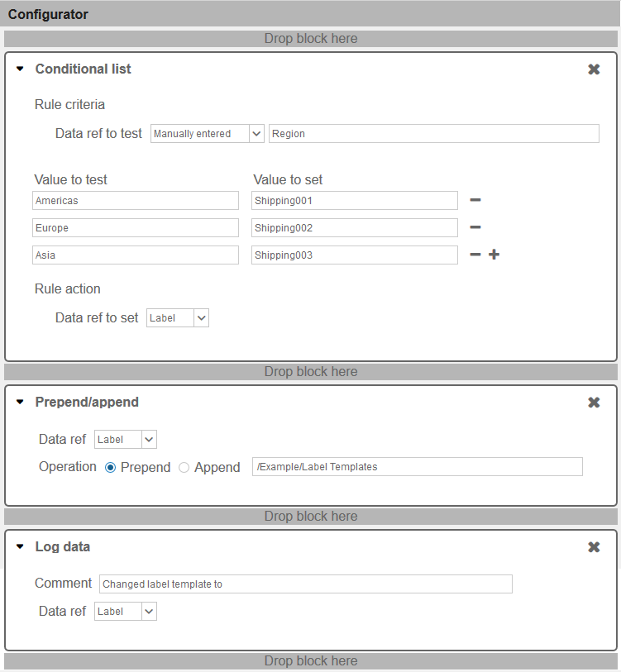This screenshot has width=621, height=672.
Task: Add a new rule row with plus icon
Action: coord(494,255)
